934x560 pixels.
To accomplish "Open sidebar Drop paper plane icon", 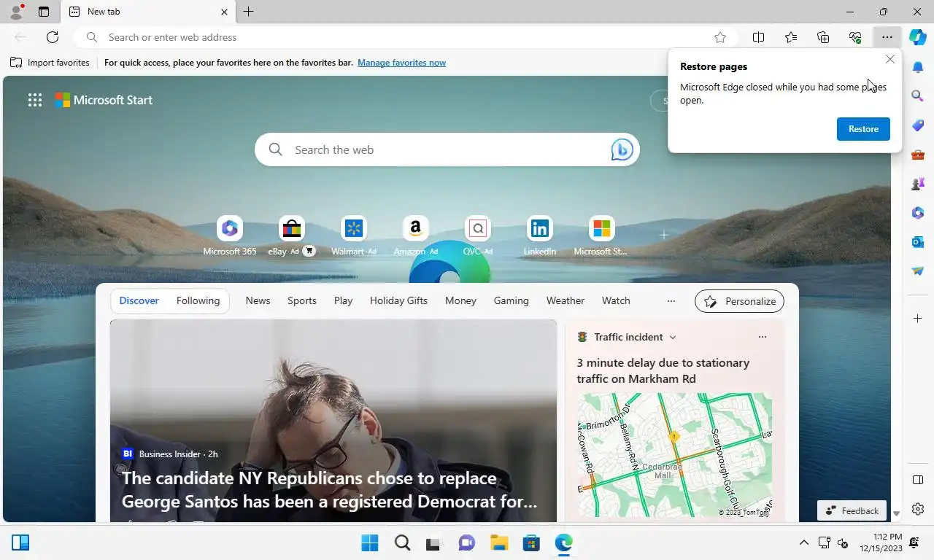I will coord(918,271).
